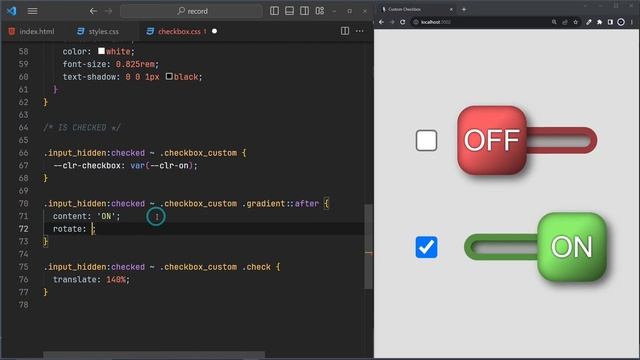Image resolution: width=640 pixels, height=360 pixels.
Task: Toggle the bottom panel layout icon
Action: [x=289, y=11]
